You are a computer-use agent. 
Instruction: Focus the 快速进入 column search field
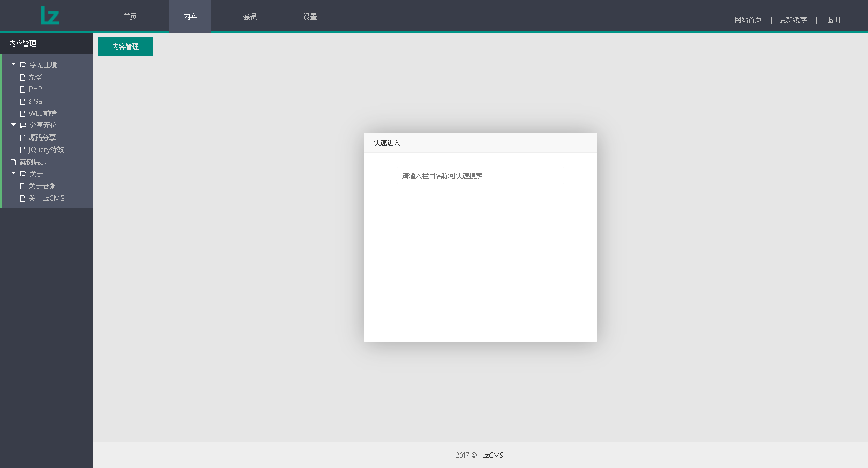[480, 175]
